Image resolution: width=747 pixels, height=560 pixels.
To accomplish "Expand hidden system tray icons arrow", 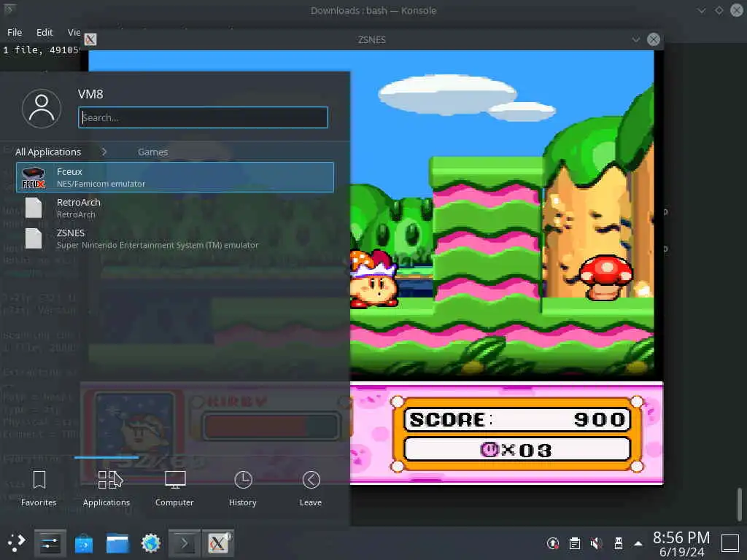I will pyautogui.click(x=638, y=543).
